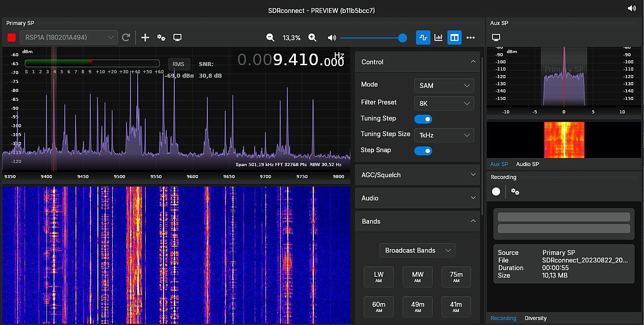Viewport: 644px width, 325px height.
Task: Expand the AGC/Squelch section
Action: [x=417, y=175]
